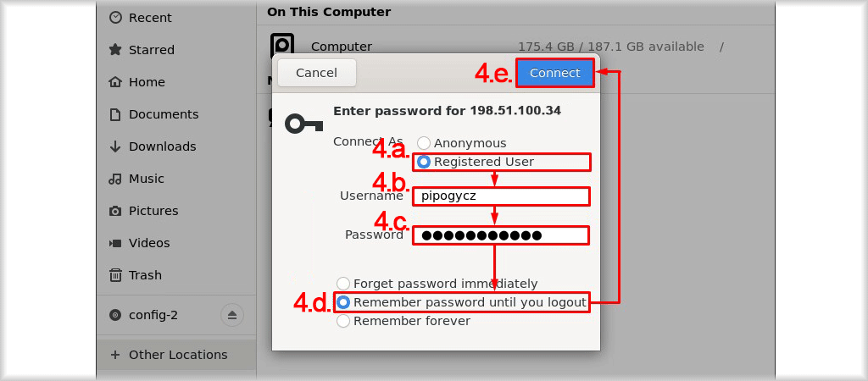Open Other Locations in sidebar

pos(176,355)
